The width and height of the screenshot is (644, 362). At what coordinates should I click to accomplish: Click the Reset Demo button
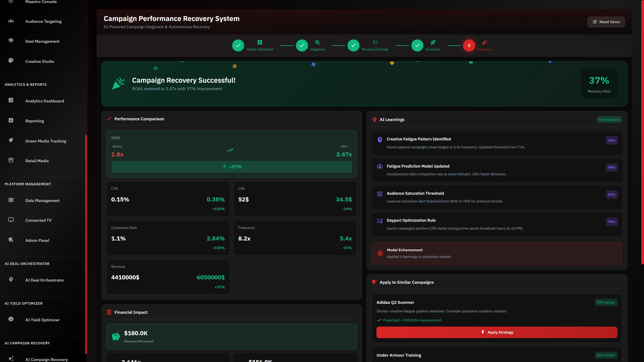point(606,22)
